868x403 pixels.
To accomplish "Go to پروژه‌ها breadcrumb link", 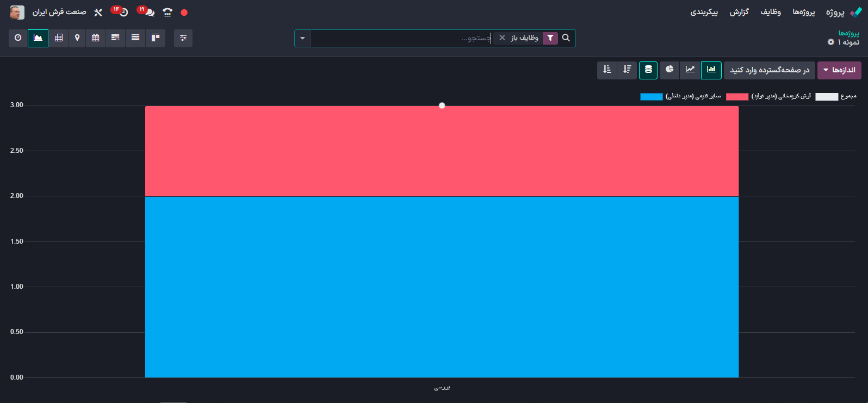I will (x=848, y=33).
